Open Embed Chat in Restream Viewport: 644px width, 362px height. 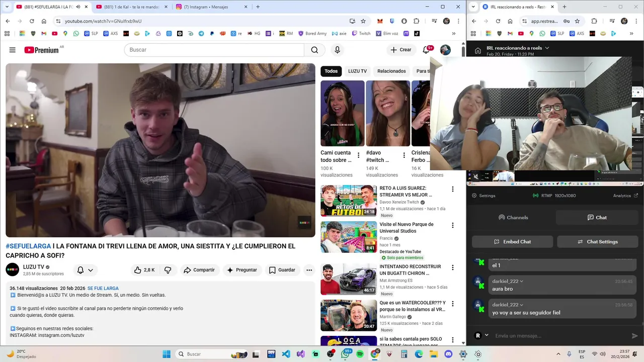(x=512, y=241)
